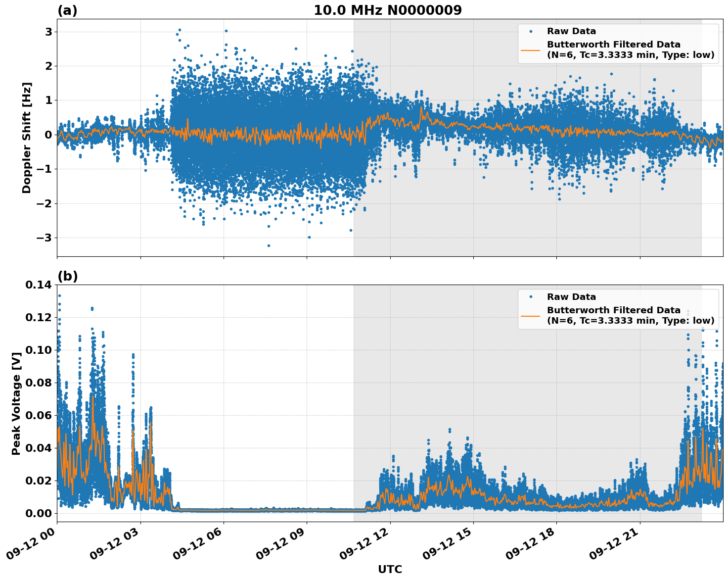Select the panel label (b)

[68, 275]
